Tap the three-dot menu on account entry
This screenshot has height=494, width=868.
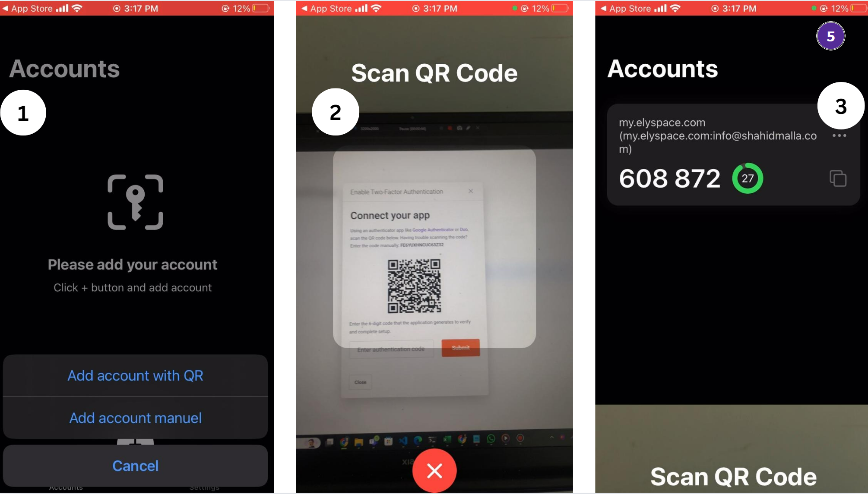coord(840,136)
